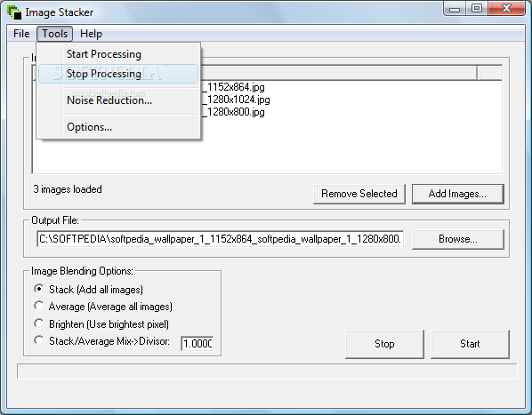This screenshot has height=415, width=532.
Task: Click the Output File path field
Action: click(221, 239)
